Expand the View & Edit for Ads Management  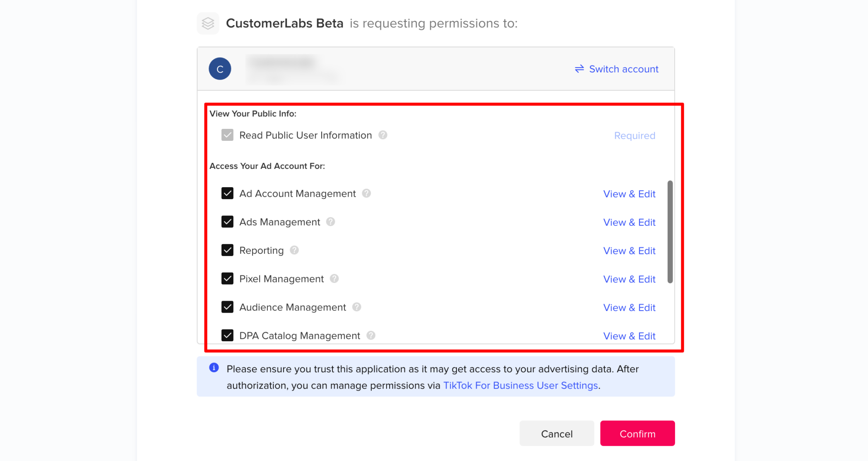[x=629, y=222]
